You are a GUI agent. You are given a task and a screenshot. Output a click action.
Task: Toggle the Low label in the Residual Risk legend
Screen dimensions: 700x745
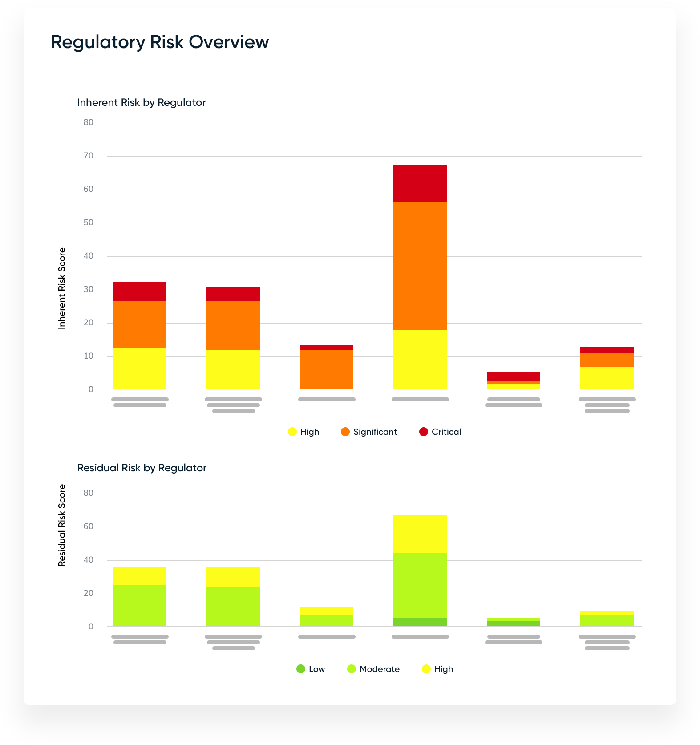pos(317,669)
